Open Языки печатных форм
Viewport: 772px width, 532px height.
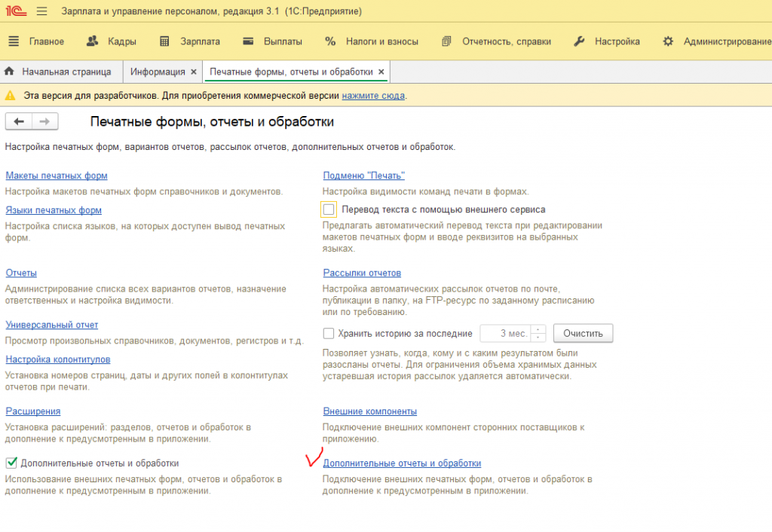pos(54,210)
